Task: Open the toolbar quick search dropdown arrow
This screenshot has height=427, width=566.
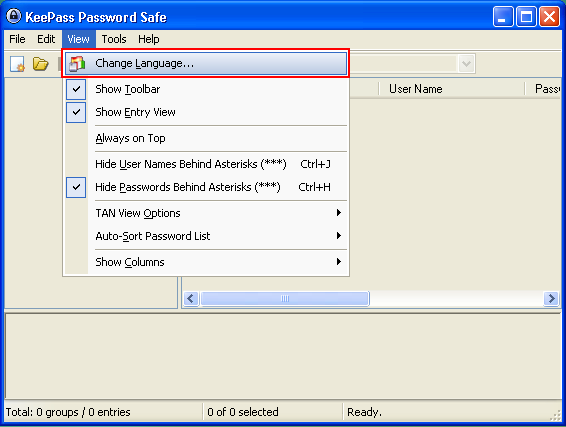Action: [466, 64]
